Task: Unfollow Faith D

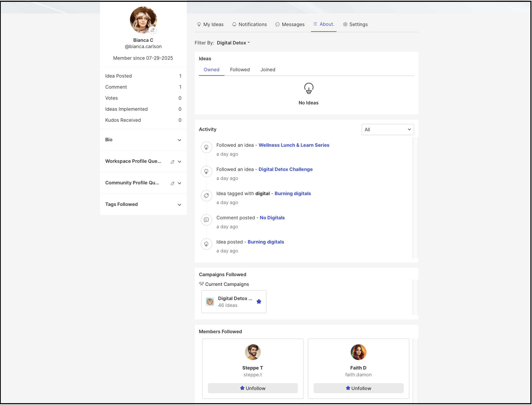Action: (x=359, y=388)
